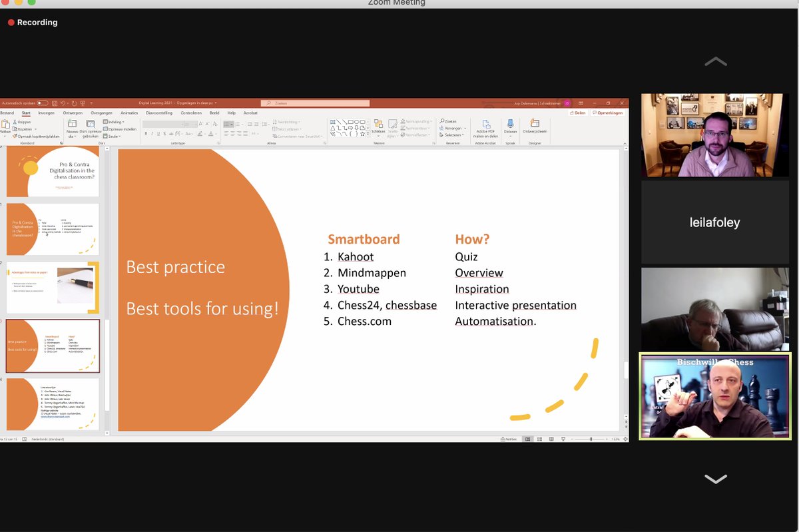
Task: Click the Redo/repeat icon in the title bar
Action: point(74,103)
